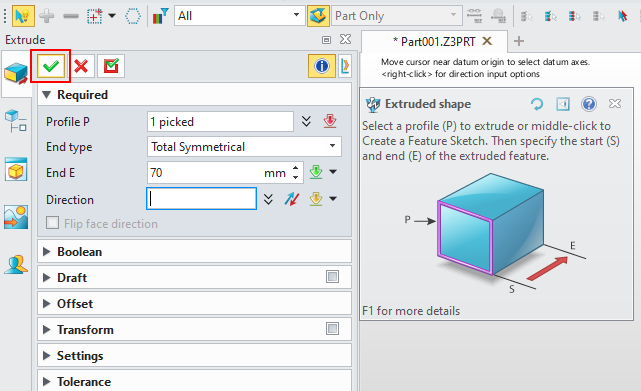Click the End E value field 70
The width and height of the screenshot is (641, 391).
(225, 173)
